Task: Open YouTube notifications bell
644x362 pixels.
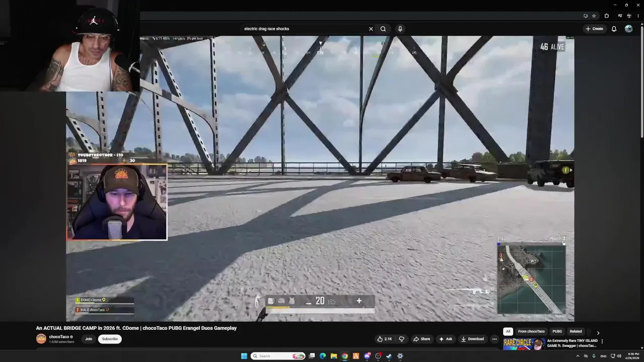Action: tap(614, 29)
